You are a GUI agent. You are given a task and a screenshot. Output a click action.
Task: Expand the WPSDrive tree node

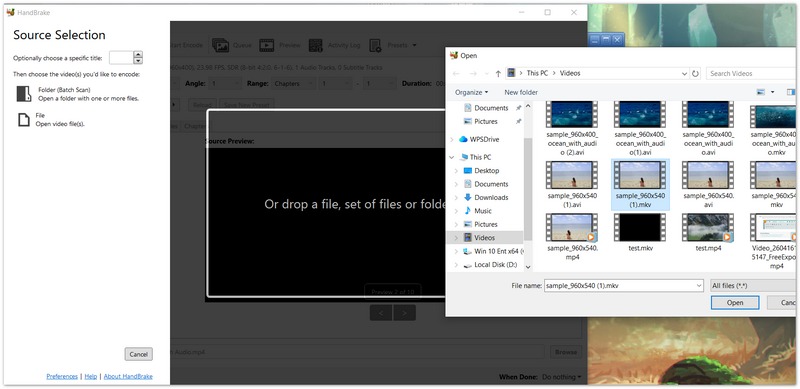click(x=452, y=139)
